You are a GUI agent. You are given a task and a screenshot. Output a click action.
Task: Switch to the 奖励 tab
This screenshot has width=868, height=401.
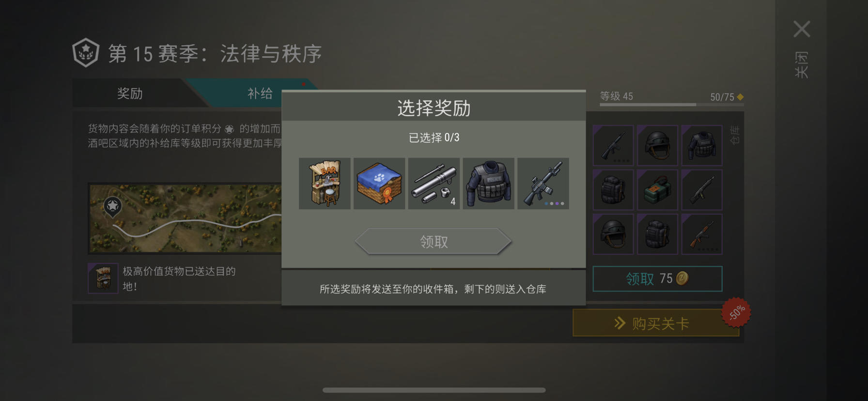130,93
